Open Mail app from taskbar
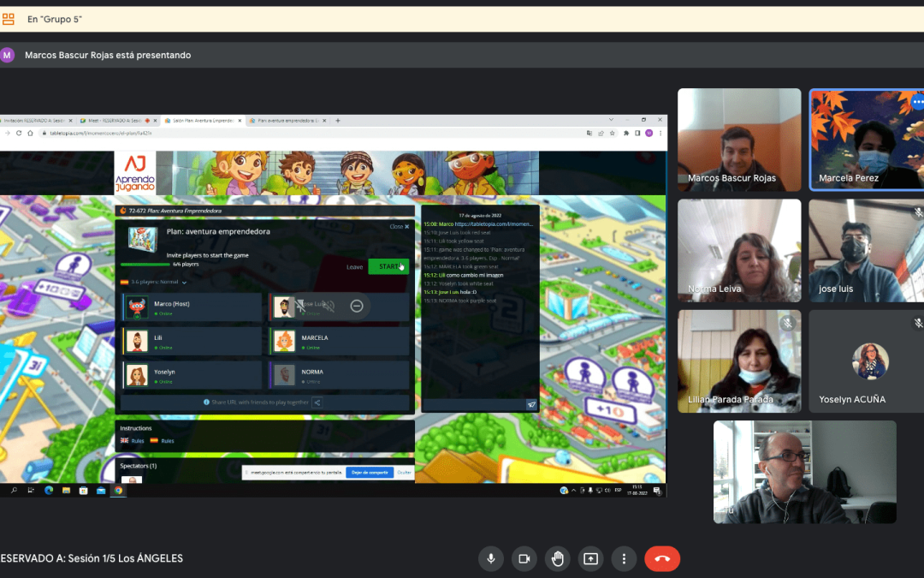Screen dimensions: 924x578 coord(101,490)
